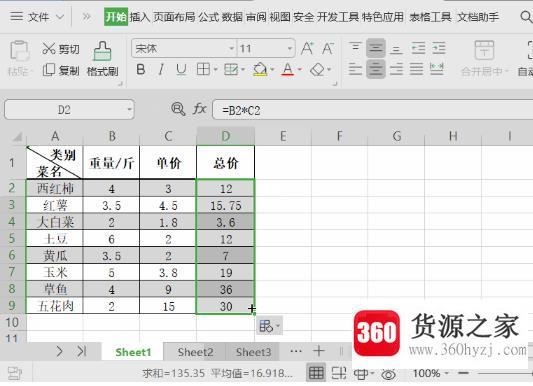Open the 100% zoom level menu

pyautogui.click(x=431, y=373)
